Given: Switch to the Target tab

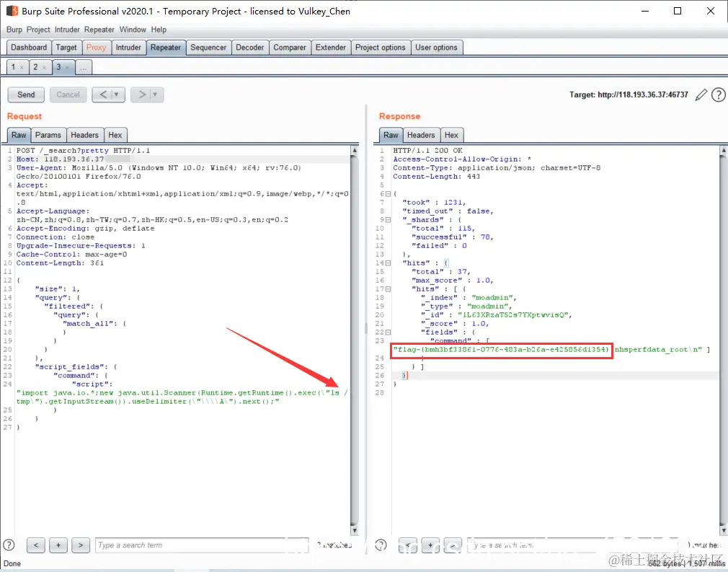Looking at the screenshot, I should pyautogui.click(x=66, y=48).
